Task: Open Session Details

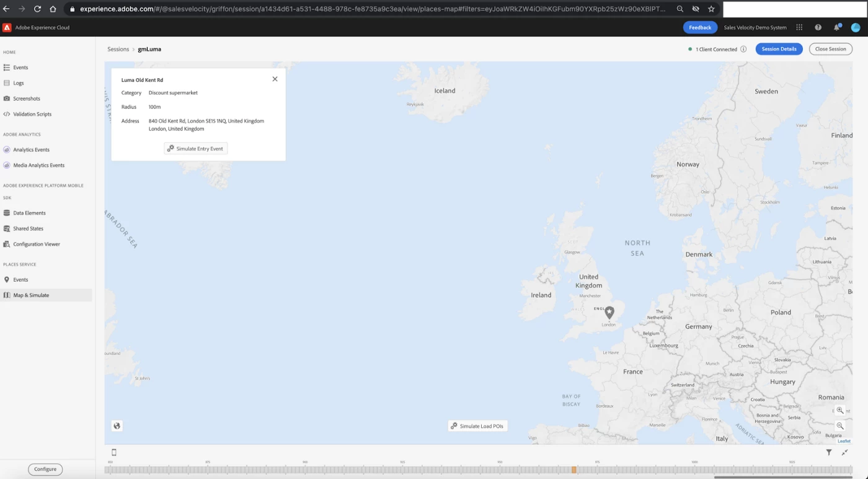Action: click(x=779, y=49)
